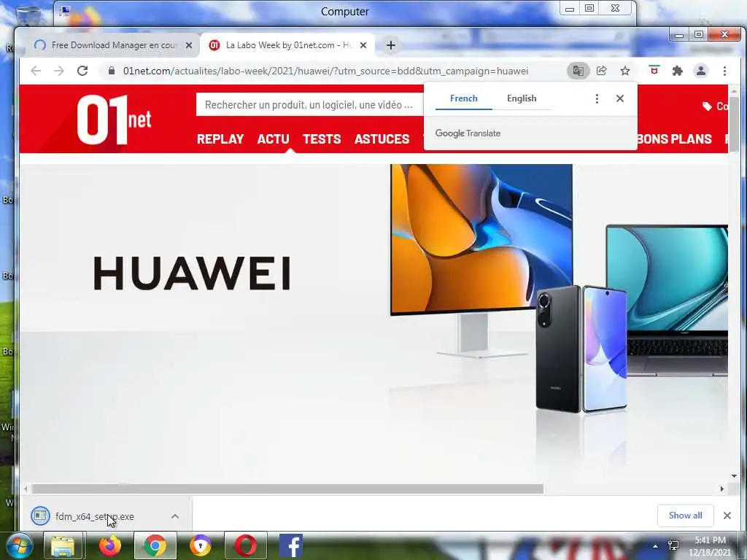Open the clock showing 5:41 PM
The width and height of the screenshot is (747, 560).
710,545
